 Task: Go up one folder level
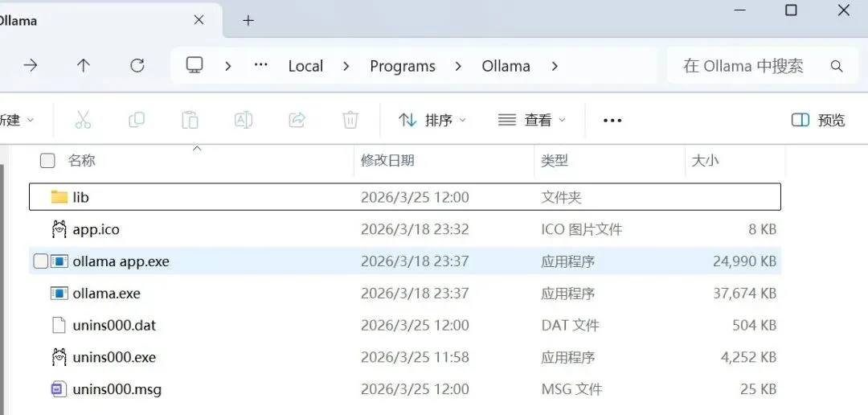(x=84, y=66)
